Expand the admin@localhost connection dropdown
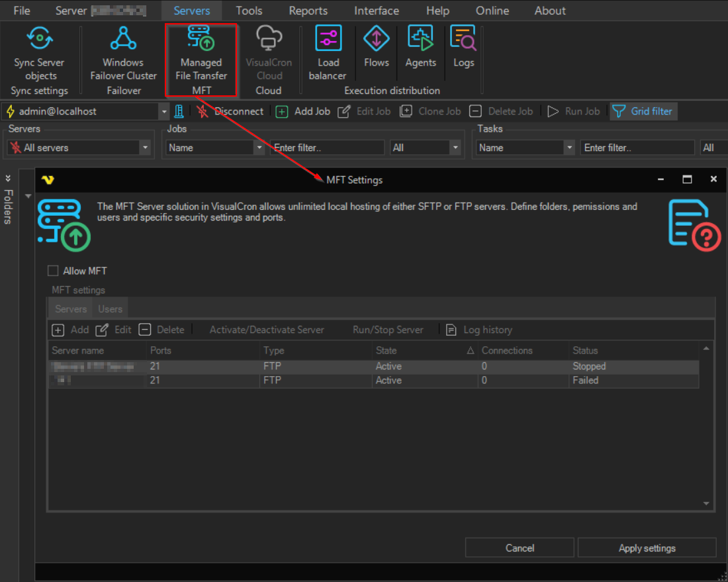Image resolution: width=728 pixels, height=582 pixels. pyautogui.click(x=163, y=111)
